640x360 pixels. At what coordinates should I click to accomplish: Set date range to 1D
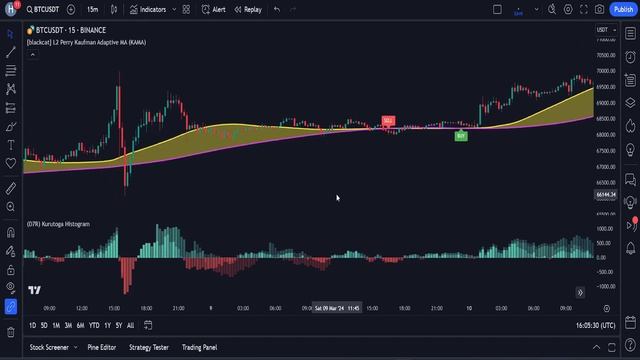[32, 325]
